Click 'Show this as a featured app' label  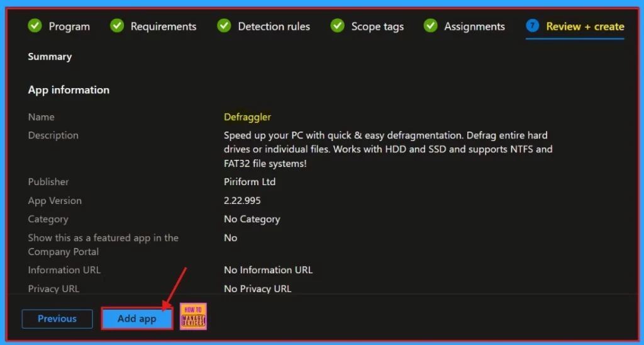(x=103, y=245)
